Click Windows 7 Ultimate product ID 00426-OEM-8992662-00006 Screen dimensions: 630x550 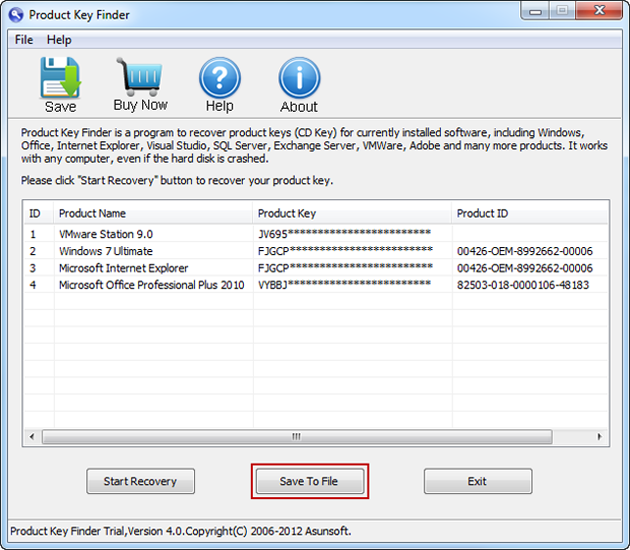pos(525,251)
